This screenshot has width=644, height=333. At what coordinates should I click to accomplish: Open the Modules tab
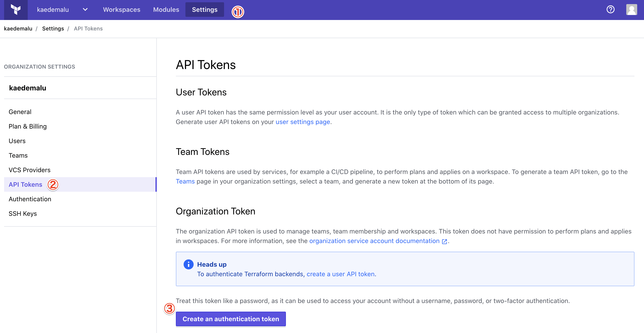[x=166, y=10]
